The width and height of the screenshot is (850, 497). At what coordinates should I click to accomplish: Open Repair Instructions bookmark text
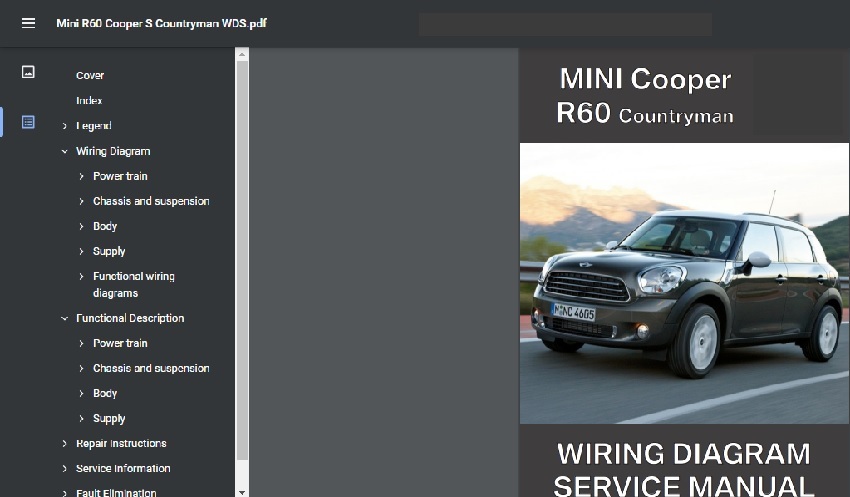point(121,443)
